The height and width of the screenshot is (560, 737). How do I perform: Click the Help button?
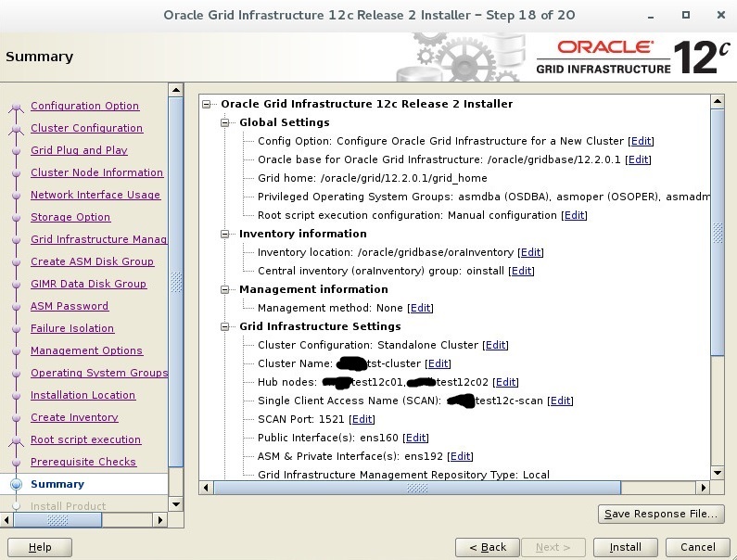40,547
